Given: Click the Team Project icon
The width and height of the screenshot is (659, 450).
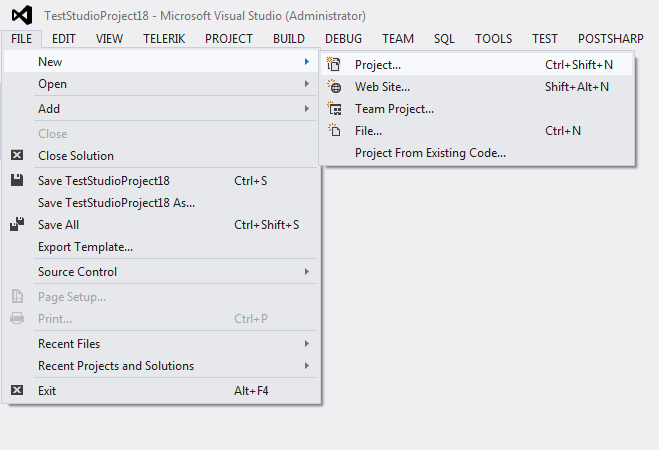Looking at the screenshot, I should [x=335, y=109].
